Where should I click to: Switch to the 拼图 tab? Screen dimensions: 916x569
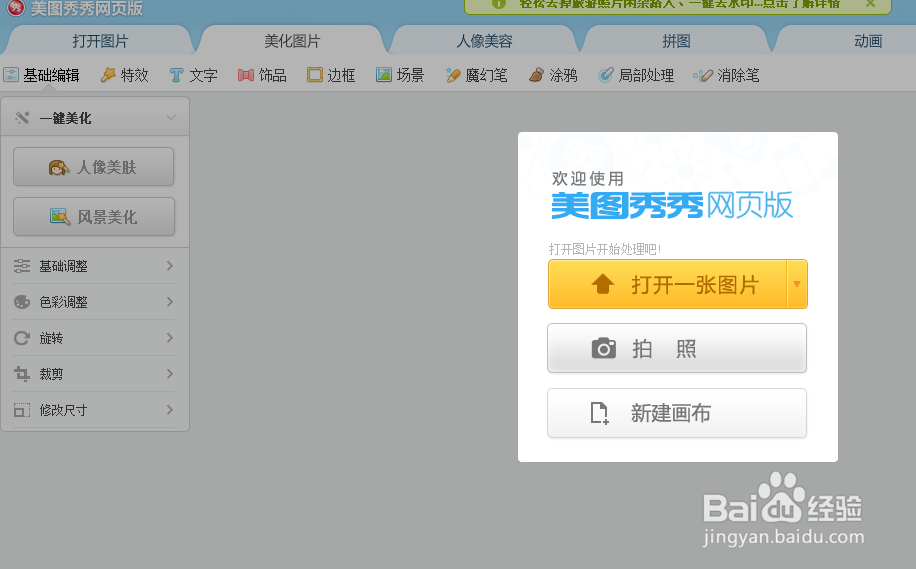click(676, 41)
